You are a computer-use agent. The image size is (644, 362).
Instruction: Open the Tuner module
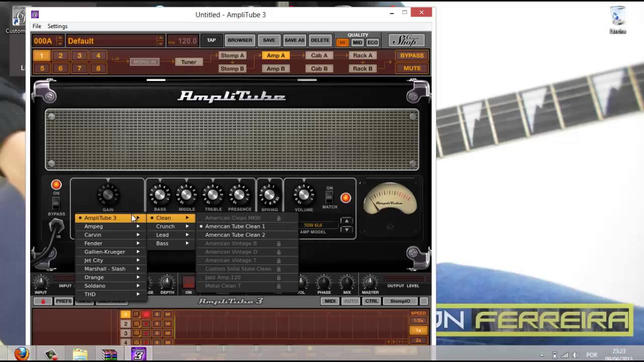point(189,62)
